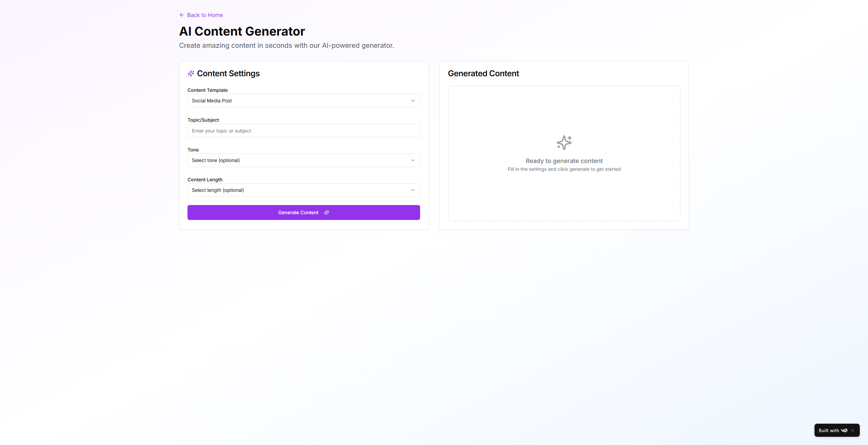Click the purple sparkle icon beside Content Settings
868x445 pixels.
pos(191,74)
